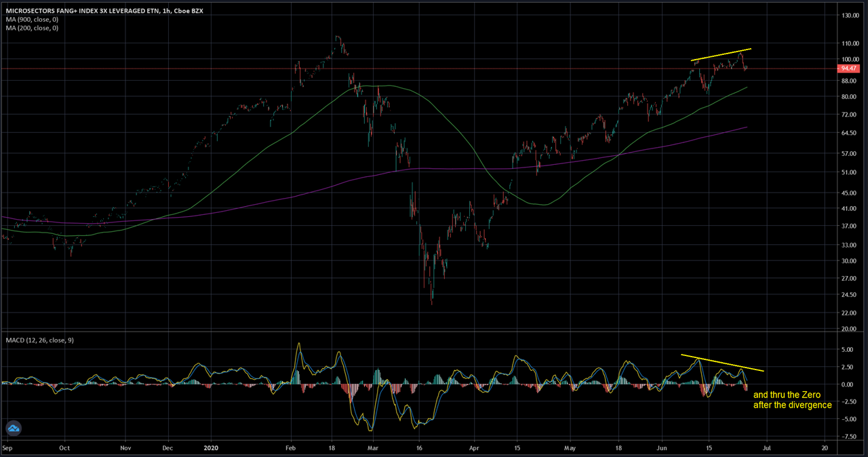Click the 110.00 price axis label

[850, 43]
